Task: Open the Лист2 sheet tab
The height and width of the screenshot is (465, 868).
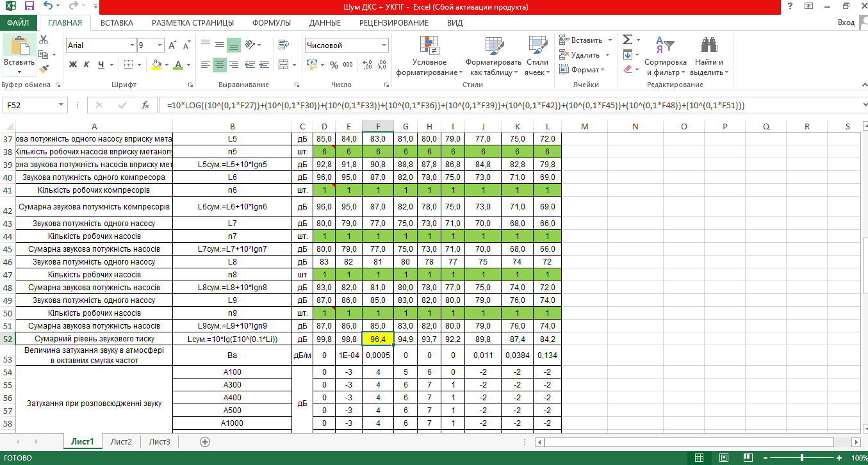Action: [120, 441]
